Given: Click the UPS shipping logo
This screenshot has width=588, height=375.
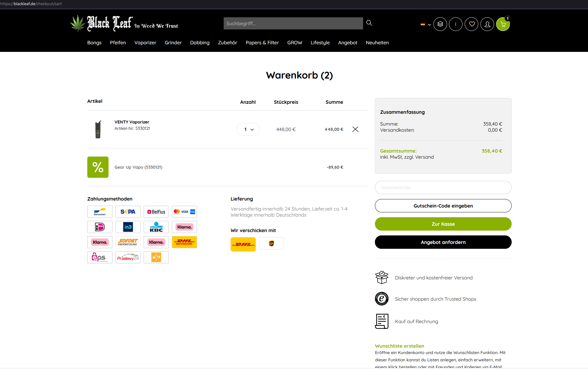Looking at the screenshot, I should click(x=271, y=243).
